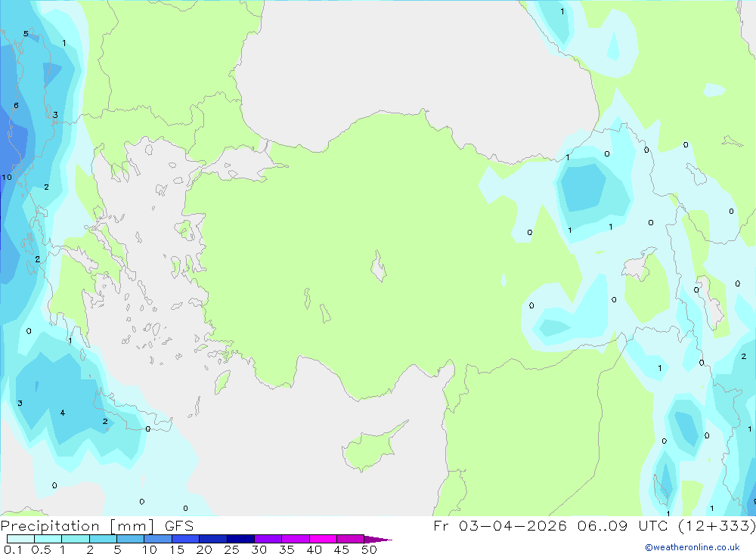Click the '35' legend scale label
Viewport: 756px width, 554px height.
[287, 549]
